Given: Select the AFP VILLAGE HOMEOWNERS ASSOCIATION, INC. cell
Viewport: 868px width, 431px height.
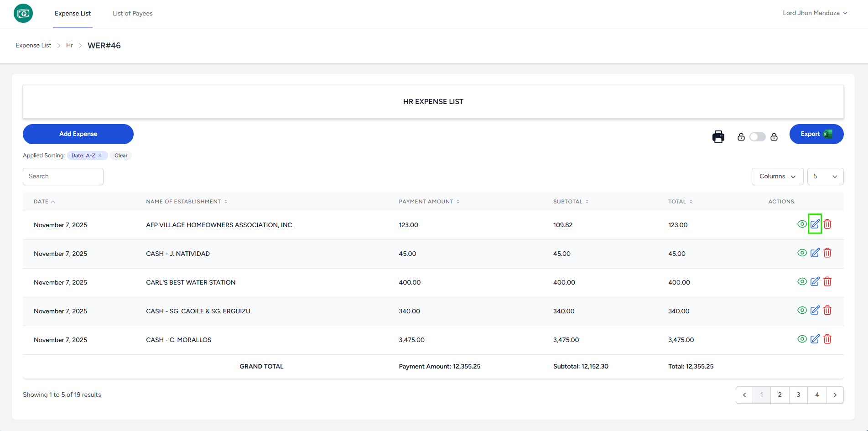Looking at the screenshot, I should 220,225.
